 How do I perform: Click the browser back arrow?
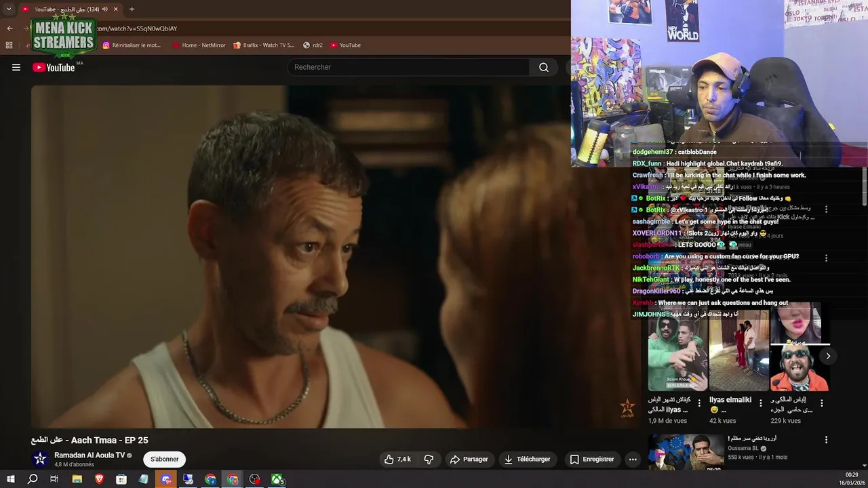(9, 28)
